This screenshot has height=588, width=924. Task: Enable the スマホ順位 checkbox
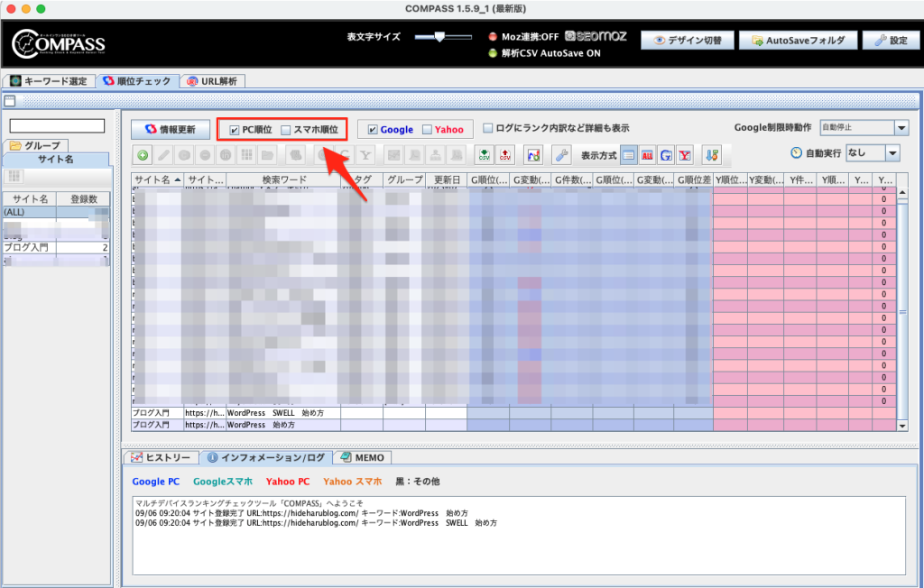coord(286,130)
